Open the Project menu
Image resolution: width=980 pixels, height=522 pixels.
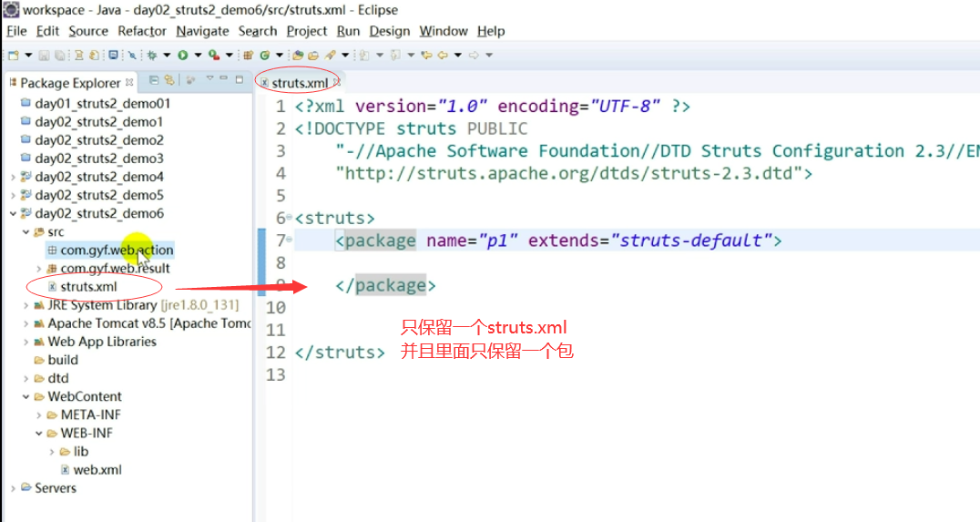307,31
